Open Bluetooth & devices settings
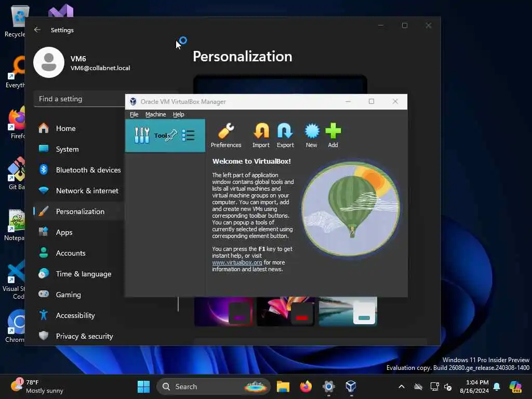Screen dimensions: 532x399 79,170
